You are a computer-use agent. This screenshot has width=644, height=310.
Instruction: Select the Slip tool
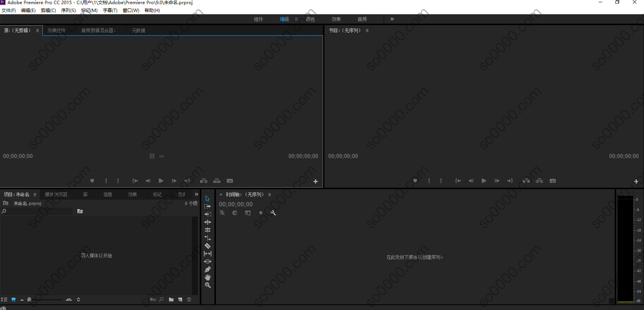coord(208,254)
